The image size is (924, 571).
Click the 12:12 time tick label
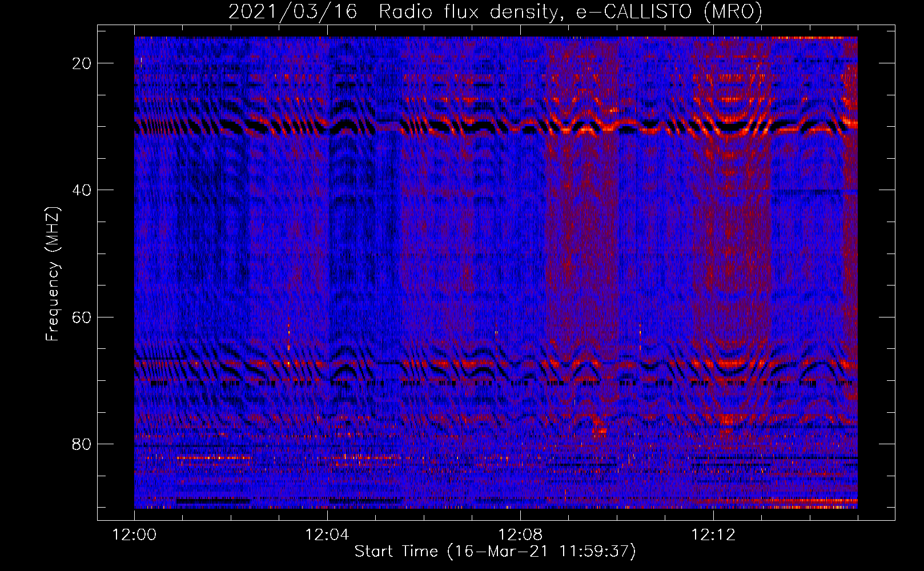point(713,535)
